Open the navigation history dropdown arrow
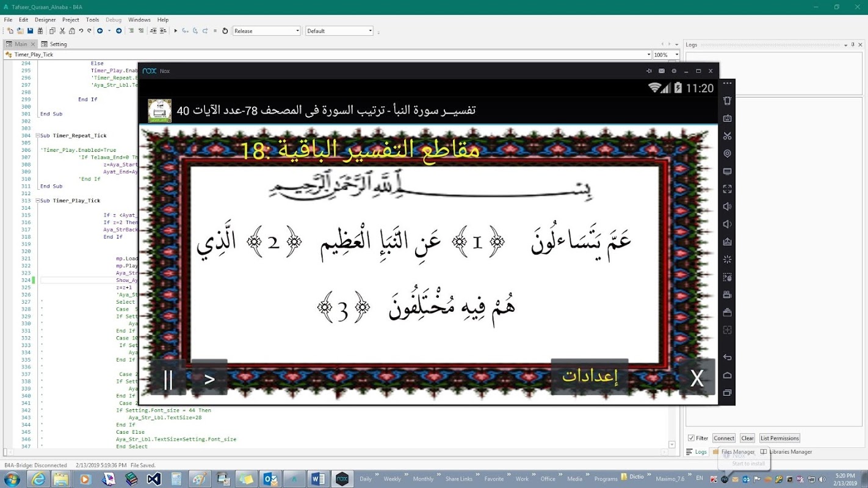This screenshot has height=488, width=868. [x=109, y=30]
